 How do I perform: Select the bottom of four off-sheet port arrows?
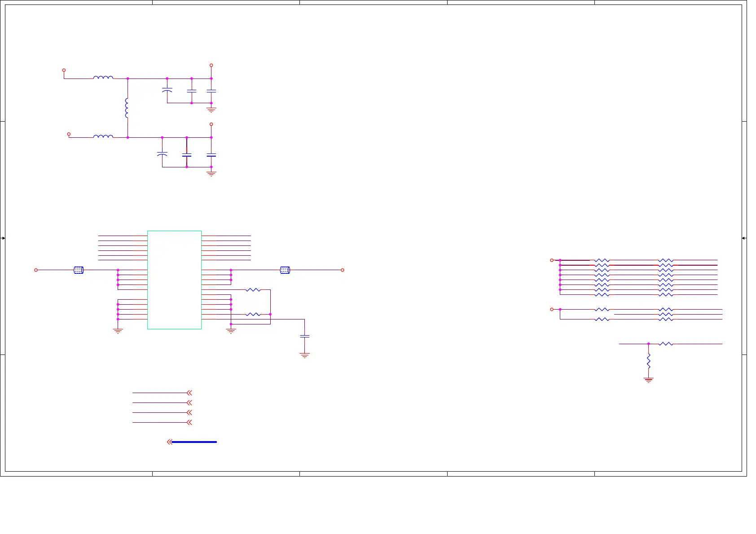(189, 422)
